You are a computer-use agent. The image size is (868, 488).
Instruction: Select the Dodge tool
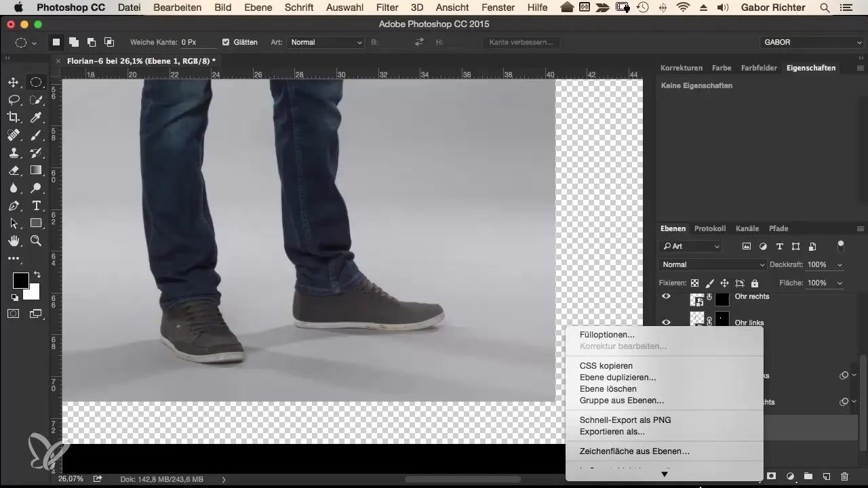[36, 188]
